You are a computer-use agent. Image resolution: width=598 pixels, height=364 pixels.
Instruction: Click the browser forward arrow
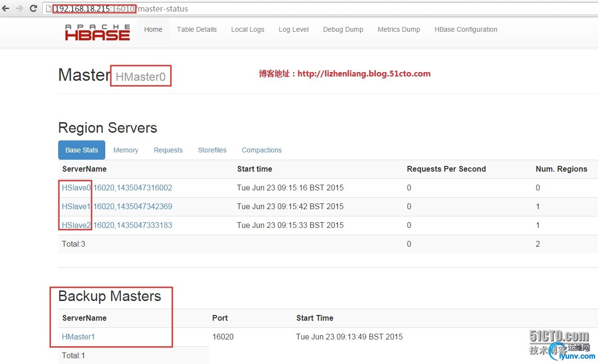click(x=19, y=9)
